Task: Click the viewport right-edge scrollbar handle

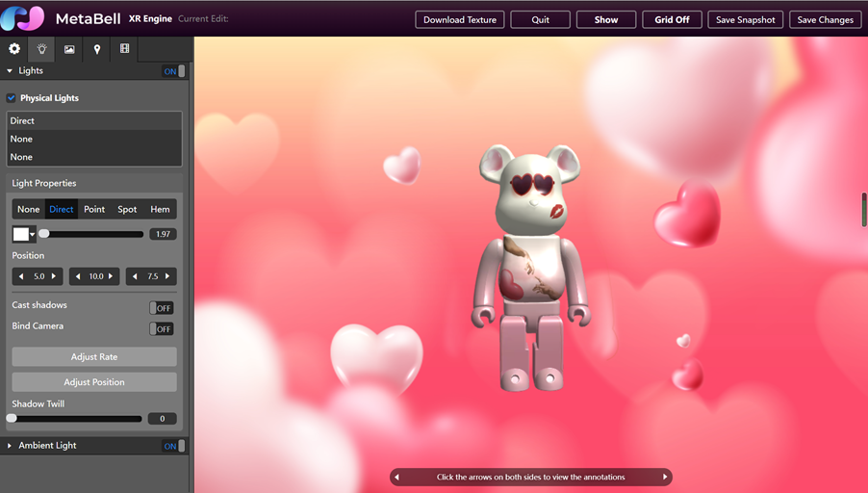Action: [x=864, y=209]
